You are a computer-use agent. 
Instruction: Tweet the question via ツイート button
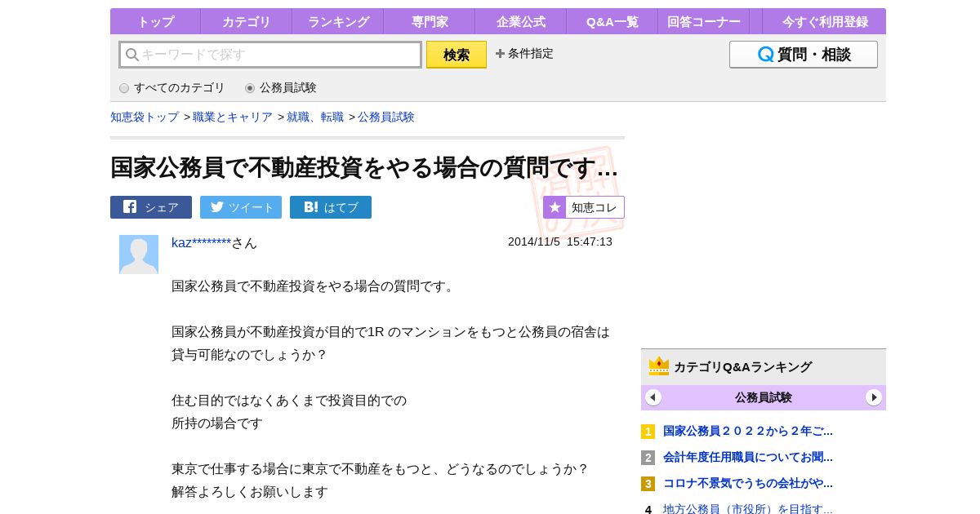point(241,207)
